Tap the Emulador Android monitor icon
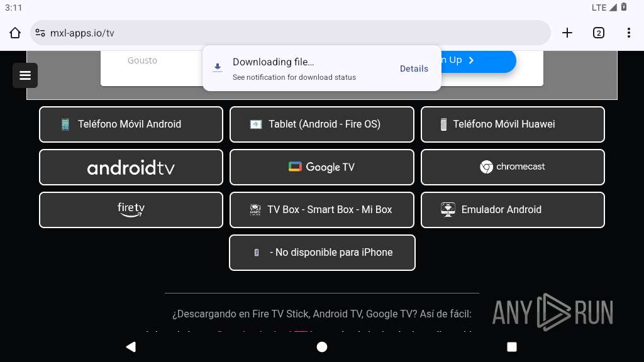644x362 pixels. click(x=448, y=210)
